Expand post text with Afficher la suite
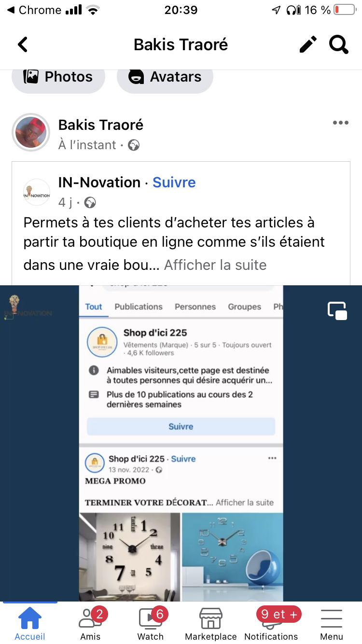 tap(215, 265)
